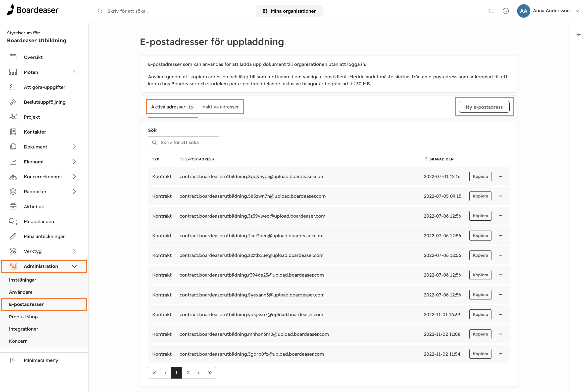
Task: Click the Rapporter layers icon
Action: pyautogui.click(x=13, y=192)
